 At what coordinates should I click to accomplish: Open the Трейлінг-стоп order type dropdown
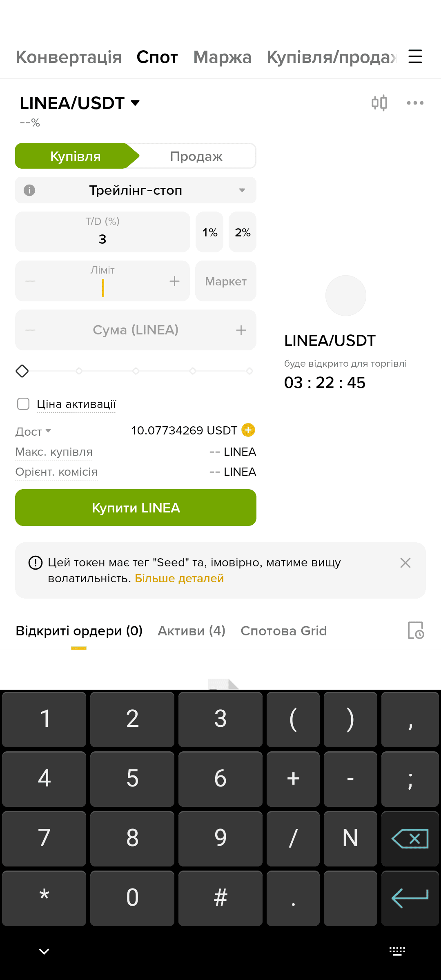(x=136, y=190)
